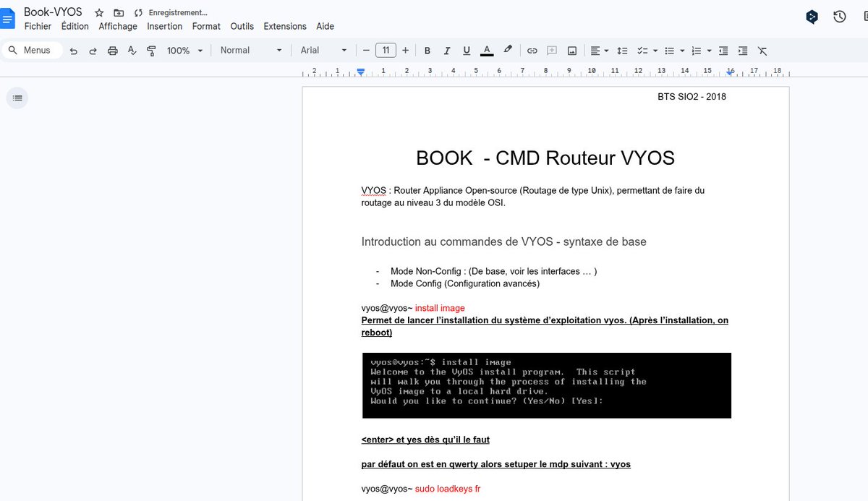Open the Affichage menu
Screen dimensions: 868x501
click(118, 26)
